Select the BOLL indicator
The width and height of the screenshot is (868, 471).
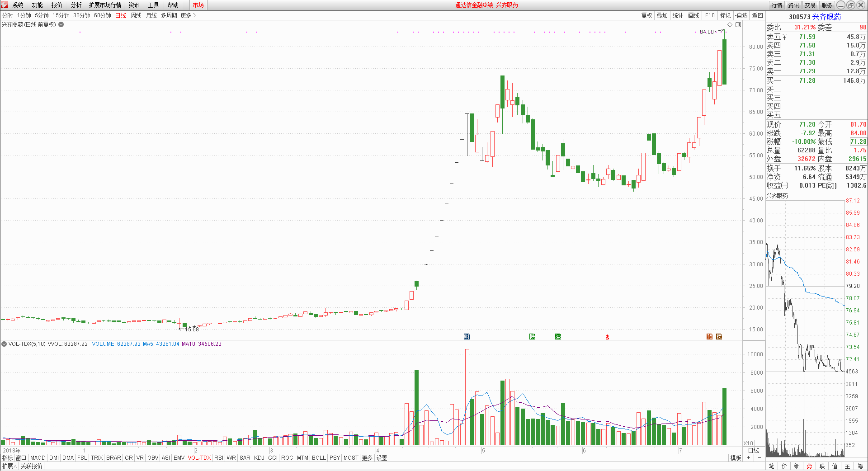click(319, 458)
